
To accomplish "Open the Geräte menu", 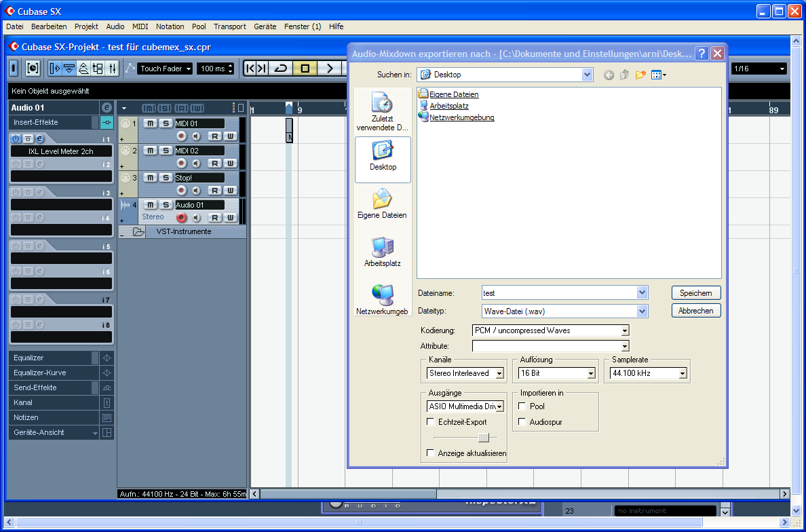I will tap(265, 26).
